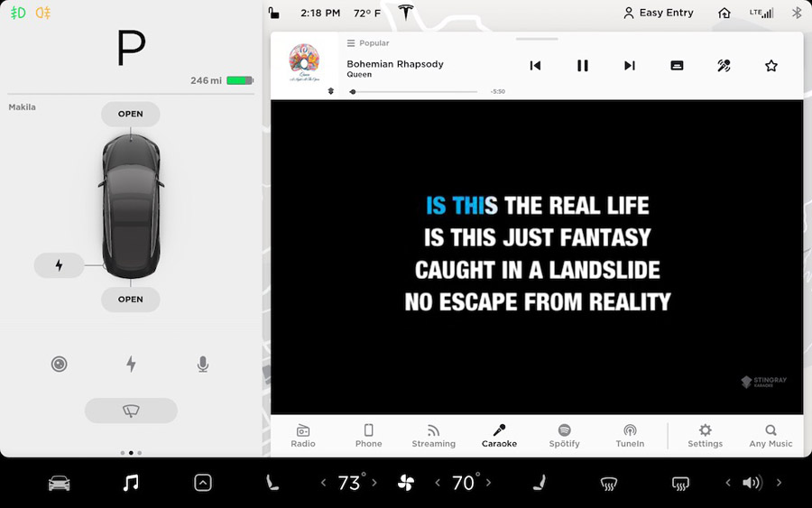Activate the windshield wiper control
This screenshot has width=812, height=508.
(131, 411)
